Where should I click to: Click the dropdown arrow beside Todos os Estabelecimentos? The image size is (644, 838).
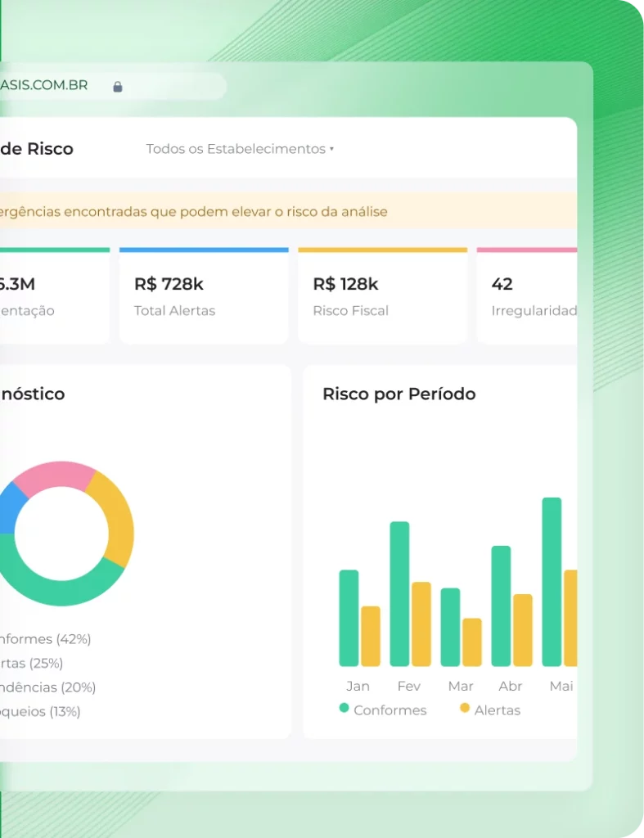(x=332, y=149)
